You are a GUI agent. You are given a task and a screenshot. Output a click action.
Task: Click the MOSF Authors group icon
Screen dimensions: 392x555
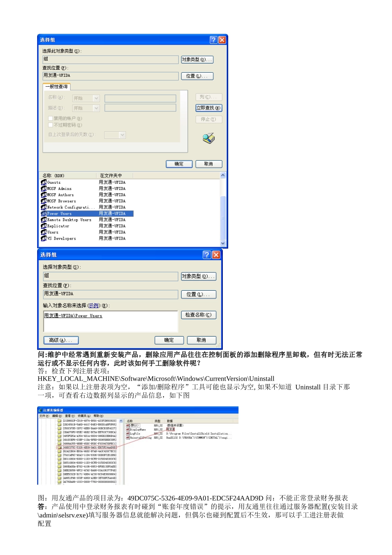coord(44,194)
